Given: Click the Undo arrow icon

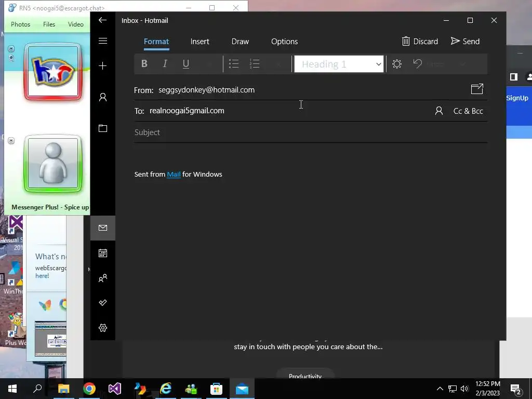Looking at the screenshot, I should 417,64.
